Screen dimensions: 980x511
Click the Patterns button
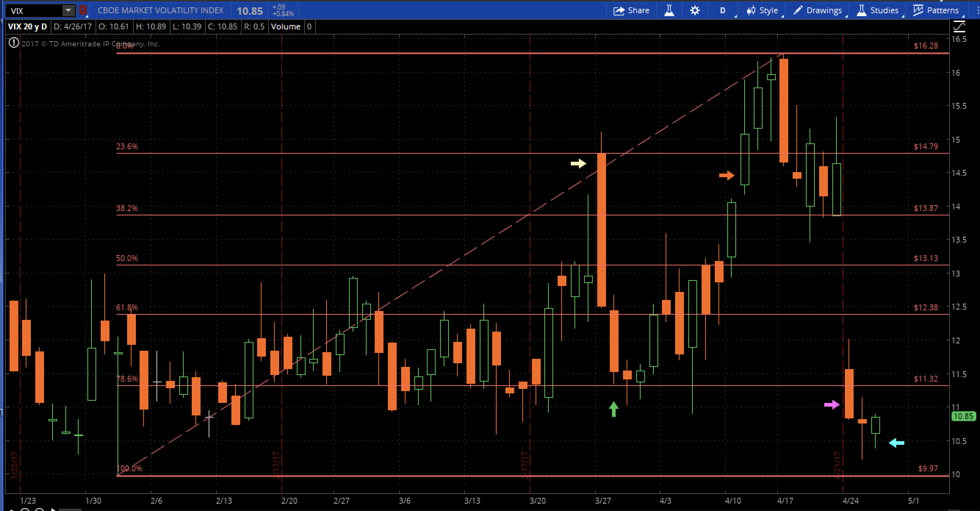pos(936,10)
